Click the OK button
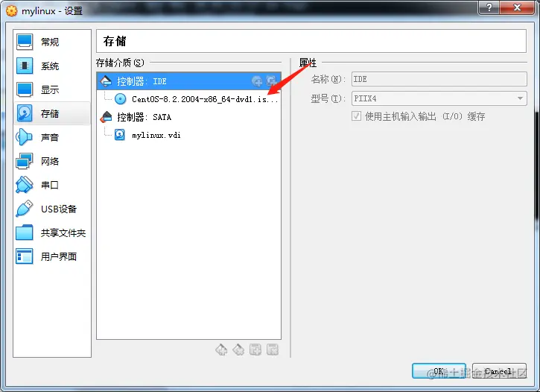This screenshot has height=392, width=540. tap(439, 371)
